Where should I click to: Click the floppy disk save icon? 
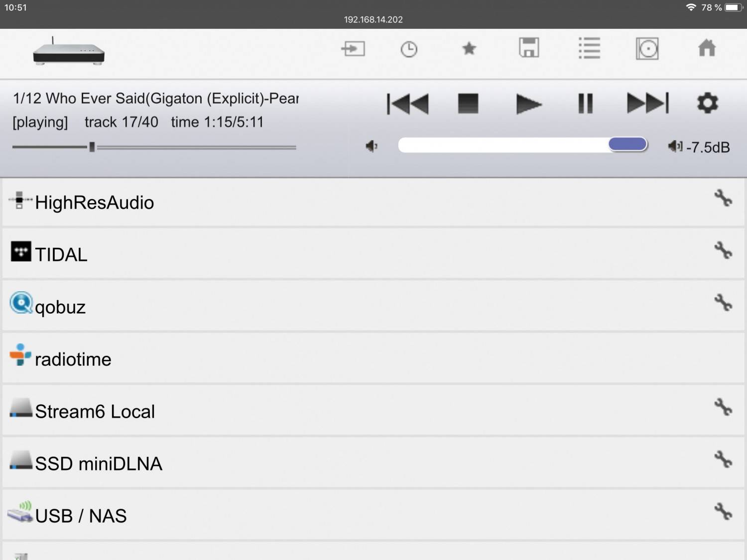click(529, 48)
